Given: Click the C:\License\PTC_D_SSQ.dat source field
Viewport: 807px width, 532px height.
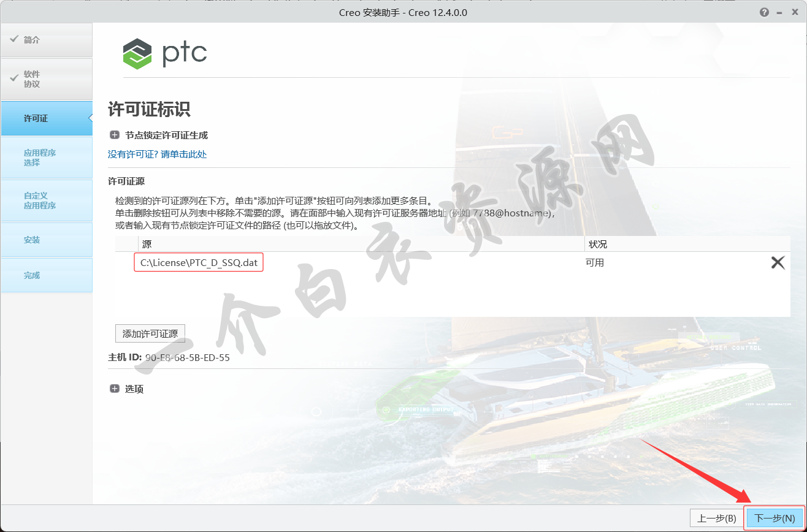Looking at the screenshot, I should (199, 263).
